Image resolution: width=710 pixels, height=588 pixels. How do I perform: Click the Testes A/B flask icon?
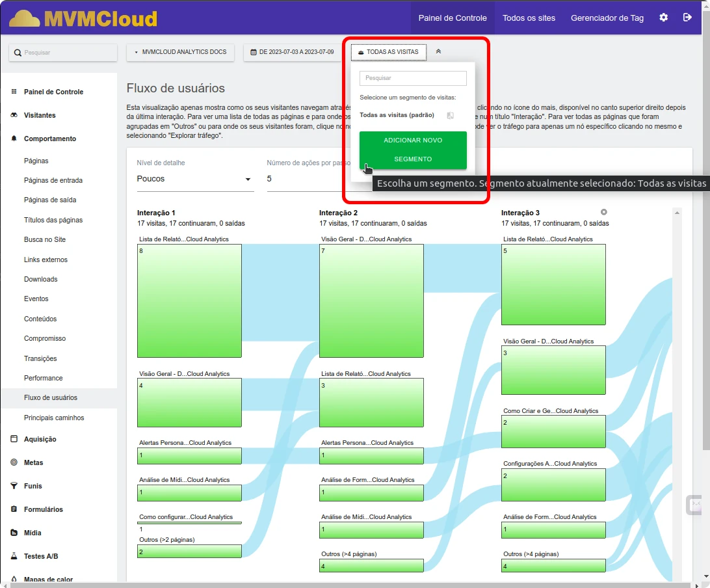14,556
